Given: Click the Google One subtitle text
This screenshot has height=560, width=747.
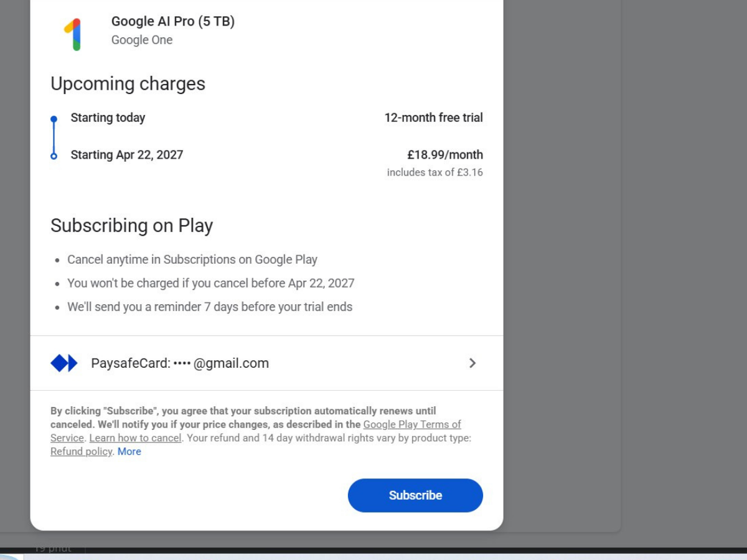Looking at the screenshot, I should click(142, 40).
